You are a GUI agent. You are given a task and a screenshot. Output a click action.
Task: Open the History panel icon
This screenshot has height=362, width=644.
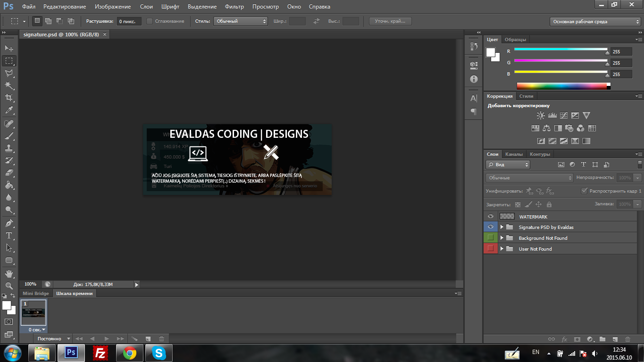click(x=474, y=46)
